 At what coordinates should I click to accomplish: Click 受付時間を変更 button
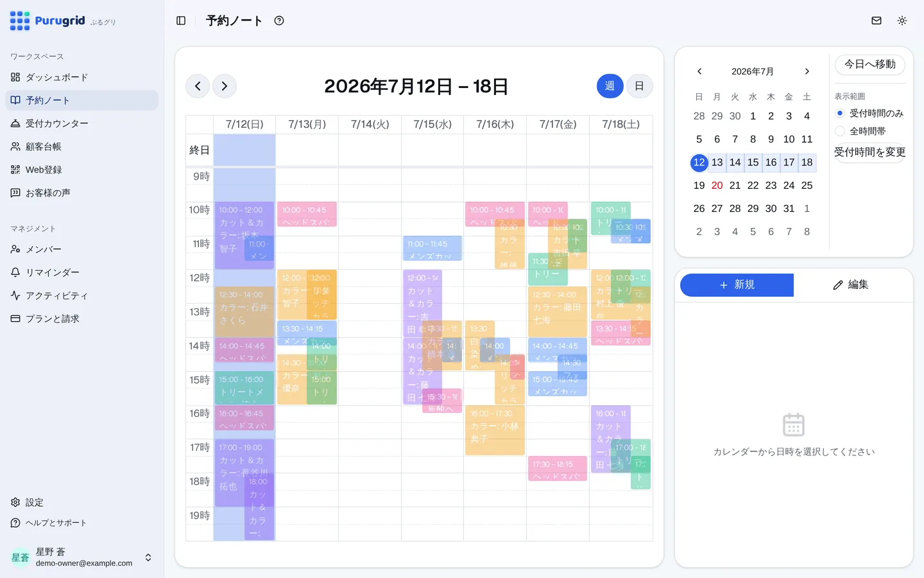pos(870,152)
